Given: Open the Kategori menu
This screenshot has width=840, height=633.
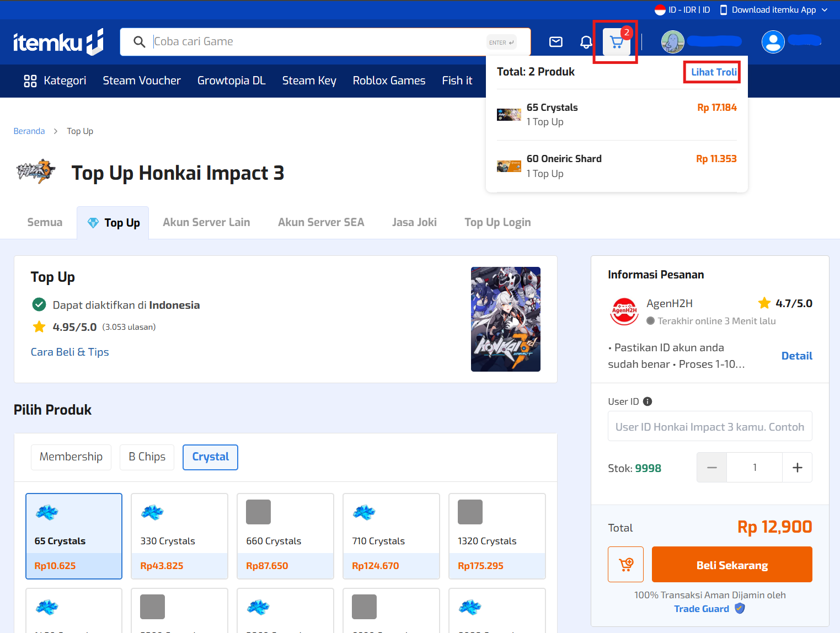Looking at the screenshot, I should (55, 81).
